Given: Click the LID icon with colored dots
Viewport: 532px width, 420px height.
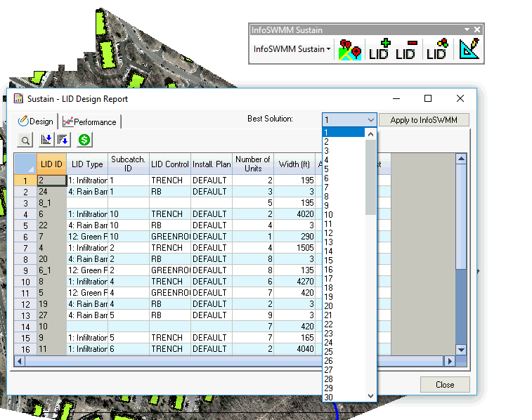Looking at the screenshot, I should (x=437, y=50).
